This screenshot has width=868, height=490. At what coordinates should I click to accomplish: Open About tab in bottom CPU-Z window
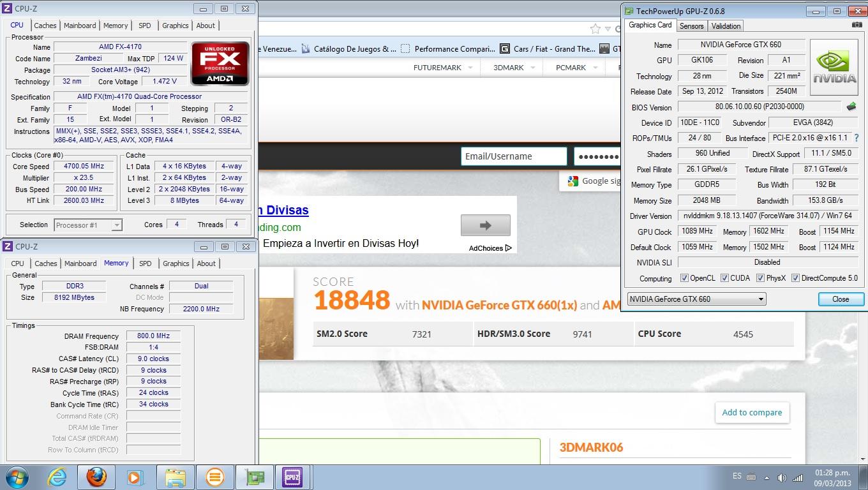(x=206, y=264)
